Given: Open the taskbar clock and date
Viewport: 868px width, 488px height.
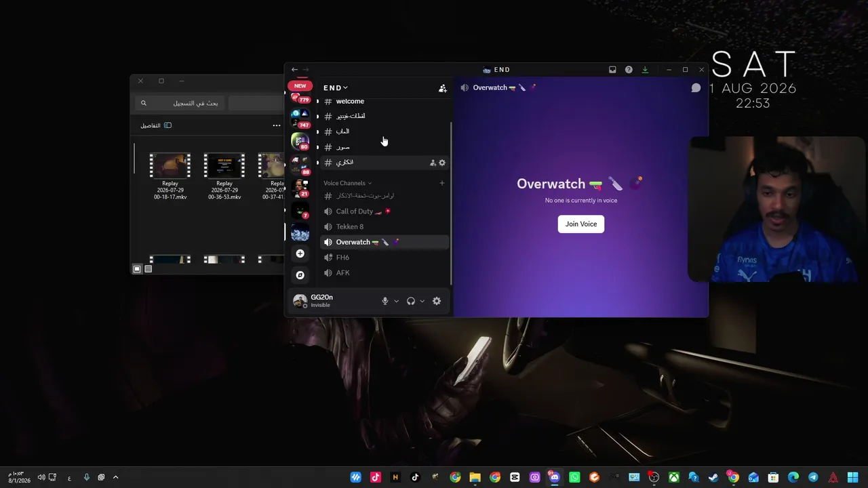Looking at the screenshot, I should [19, 477].
